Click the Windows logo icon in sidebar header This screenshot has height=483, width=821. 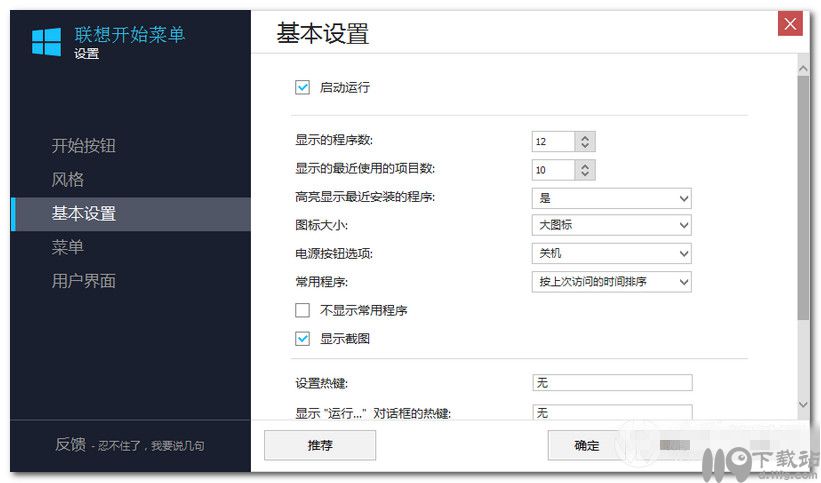click(46, 42)
